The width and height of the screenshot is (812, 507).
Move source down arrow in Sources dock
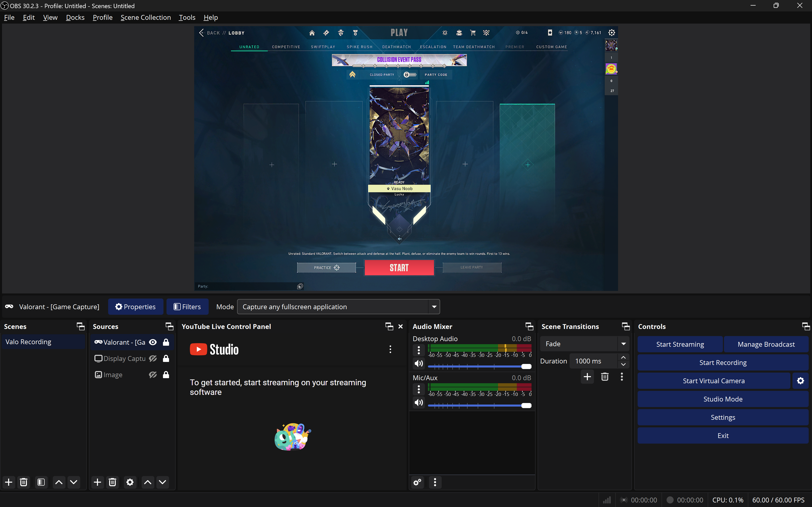coord(162,482)
